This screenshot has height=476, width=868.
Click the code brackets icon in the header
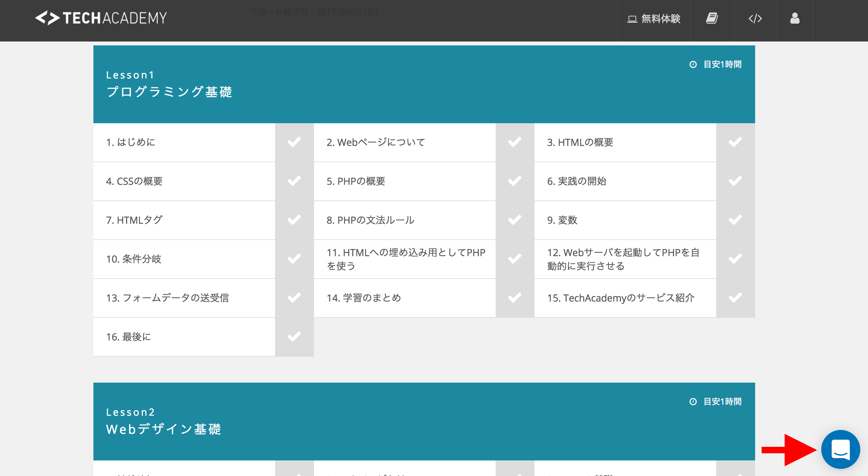(755, 18)
